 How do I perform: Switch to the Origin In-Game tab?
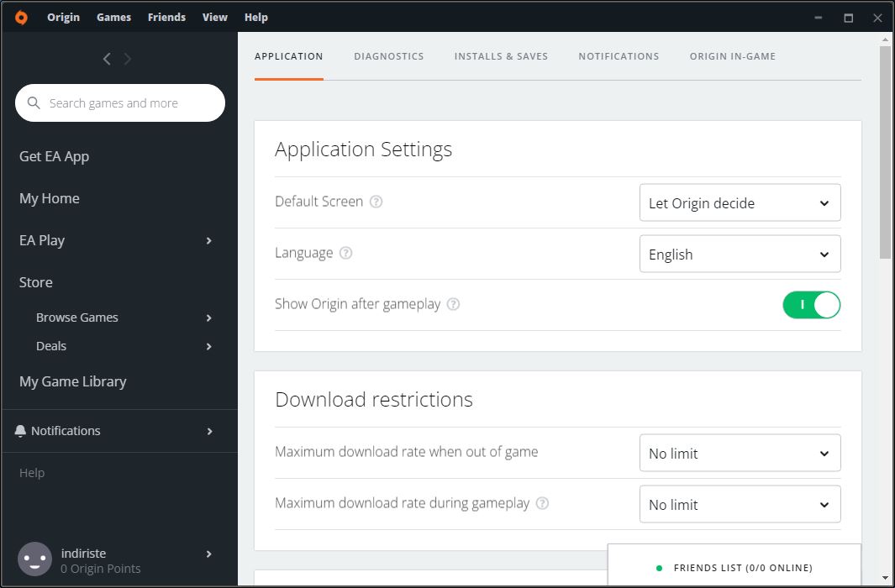click(x=732, y=56)
